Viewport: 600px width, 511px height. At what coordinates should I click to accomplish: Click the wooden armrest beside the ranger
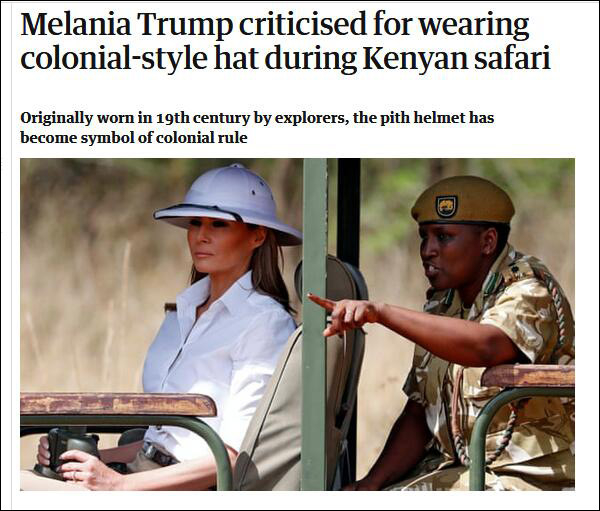click(528, 376)
